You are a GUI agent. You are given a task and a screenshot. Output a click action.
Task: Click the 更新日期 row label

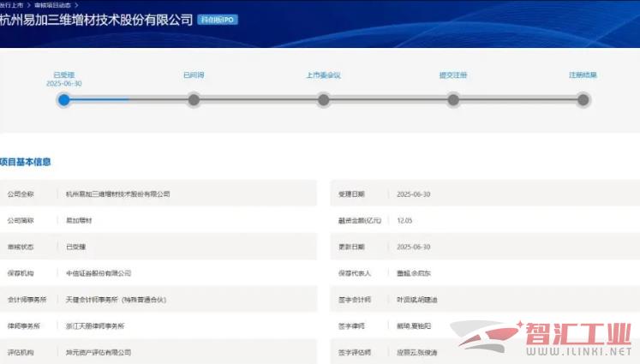(351, 247)
